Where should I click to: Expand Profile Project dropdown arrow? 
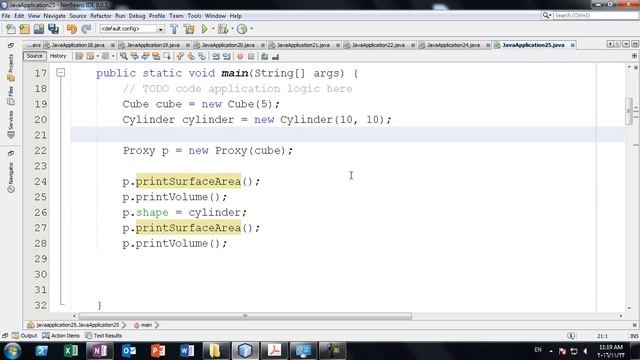pyautogui.click(x=251, y=29)
